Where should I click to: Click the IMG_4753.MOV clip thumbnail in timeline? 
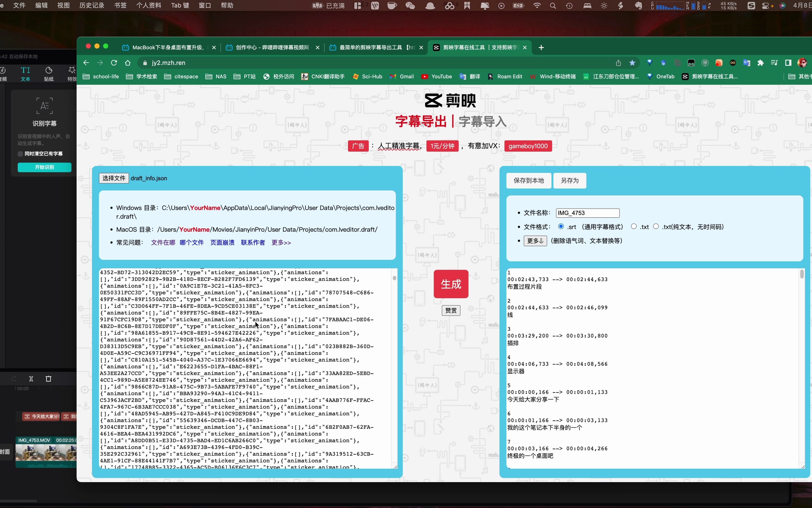point(46,452)
